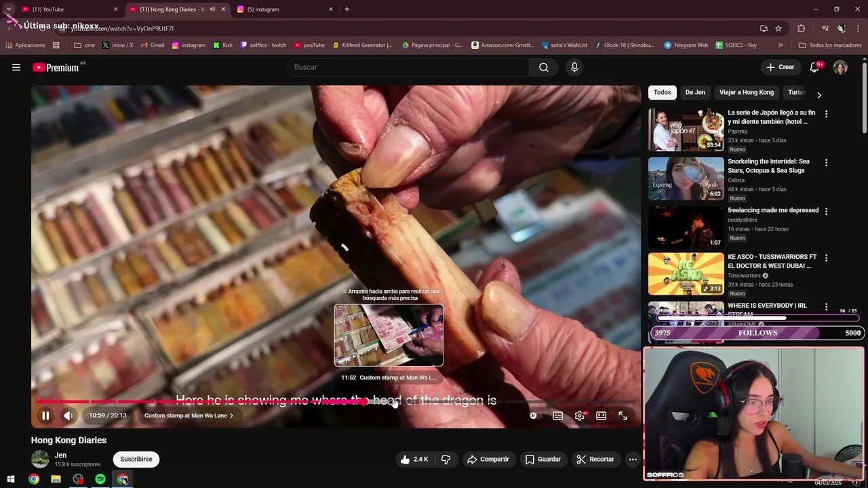The width and height of the screenshot is (868, 488).
Task: Open File Explorer from the taskbar
Action: [56, 479]
